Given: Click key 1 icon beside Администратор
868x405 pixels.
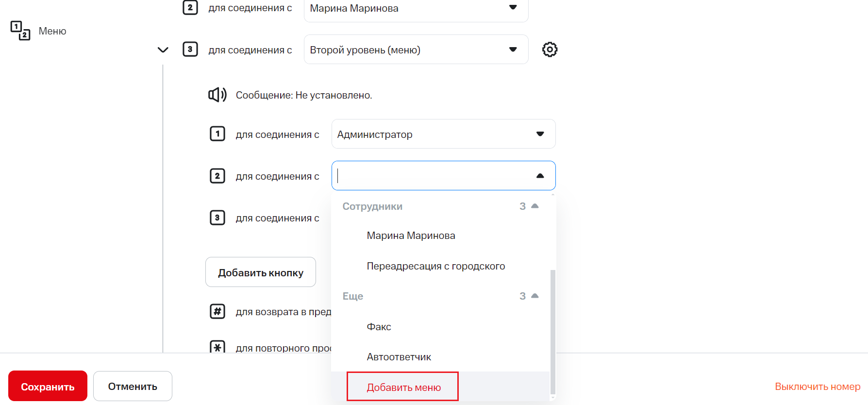Looking at the screenshot, I should [217, 134].
